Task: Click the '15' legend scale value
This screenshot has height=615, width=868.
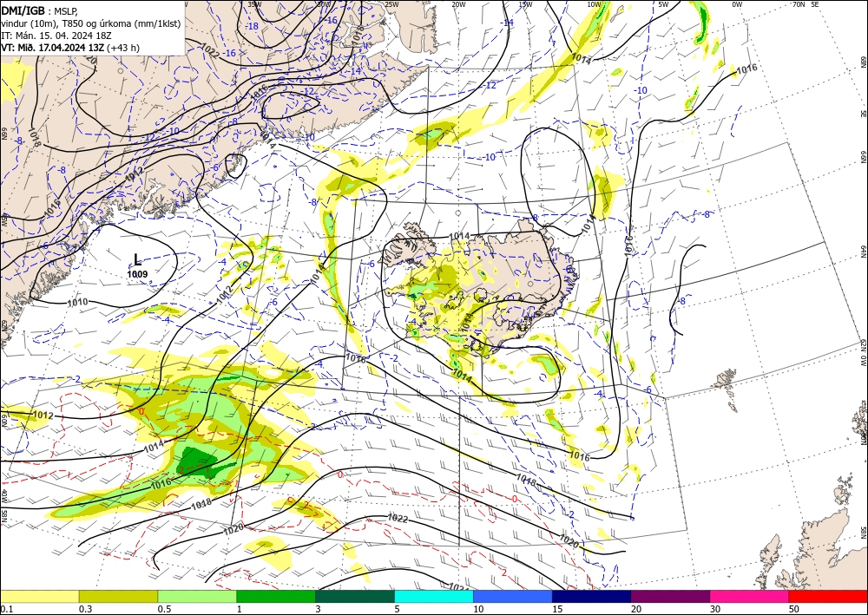Action: coord(557,609)
